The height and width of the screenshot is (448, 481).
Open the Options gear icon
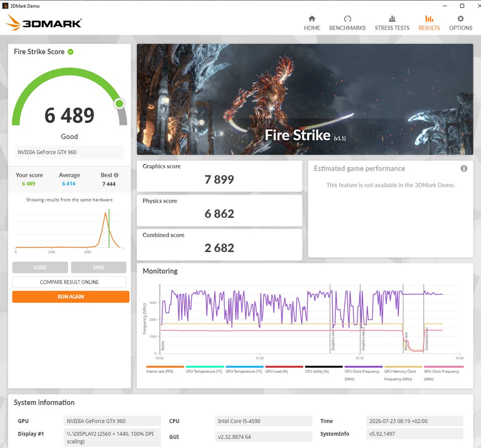click(x=460, y=19)
